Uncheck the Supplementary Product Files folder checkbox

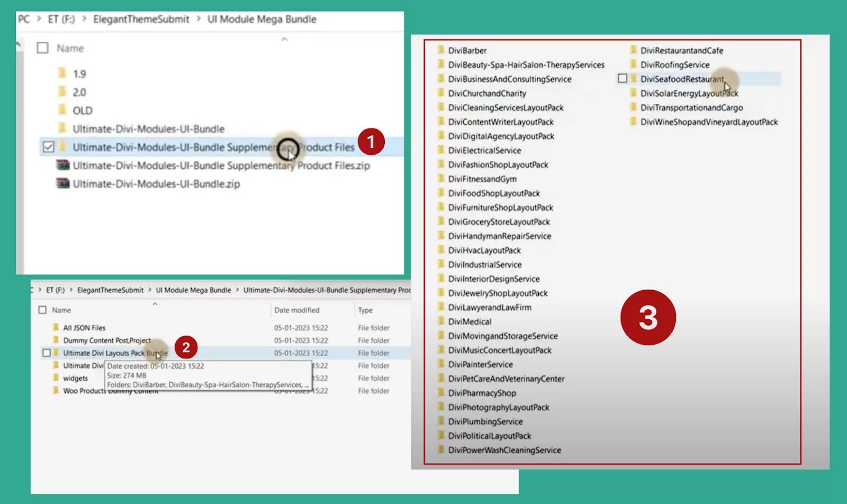point(48,147)
